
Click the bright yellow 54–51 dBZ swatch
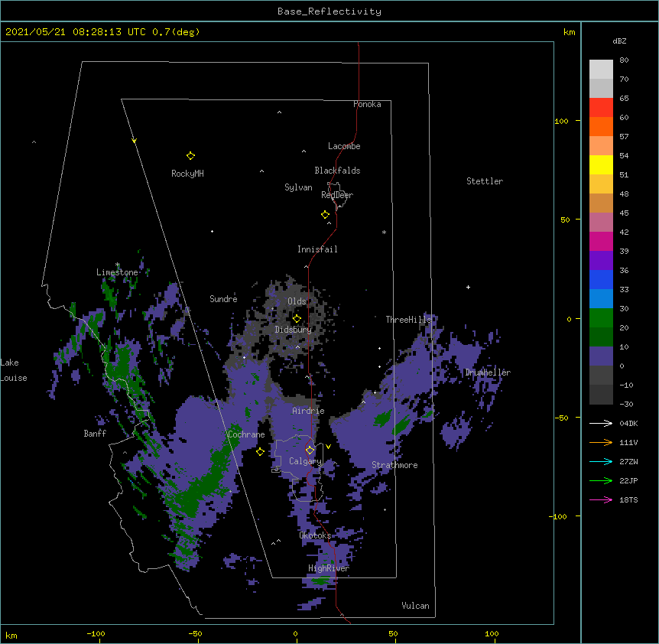(601, 164)
